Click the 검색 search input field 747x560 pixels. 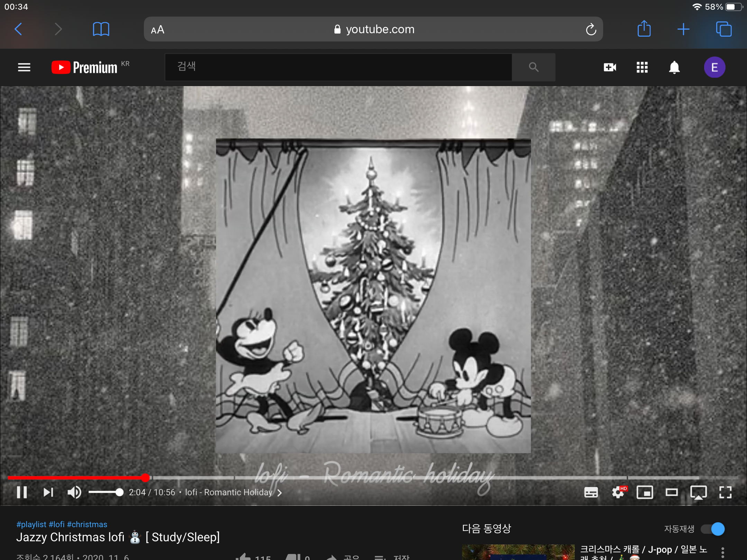point(338,67)
